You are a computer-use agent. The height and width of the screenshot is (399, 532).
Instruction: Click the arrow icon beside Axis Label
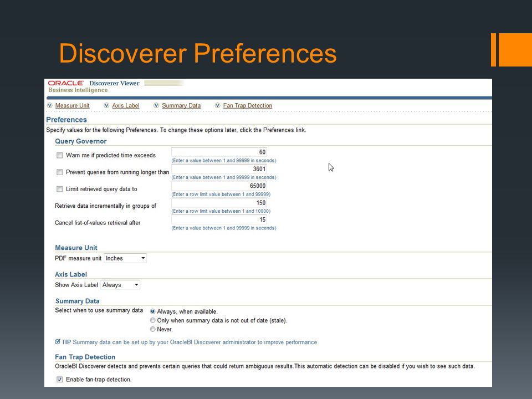(x=106, y=105)
